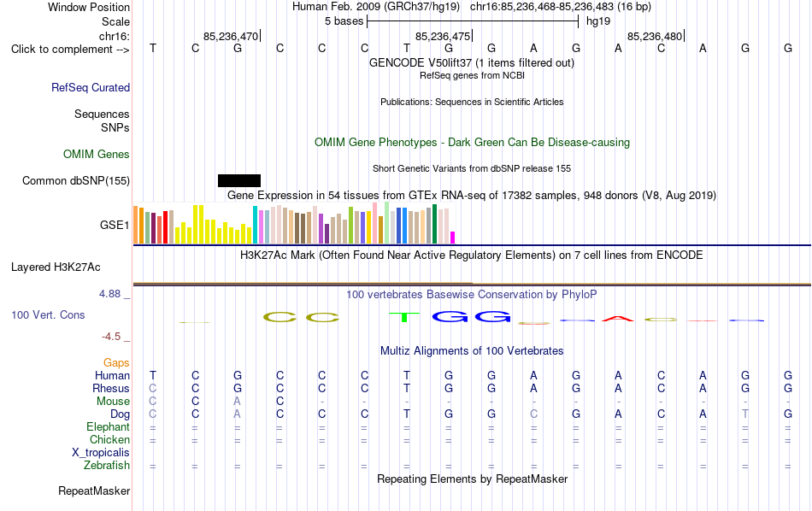The image size is (812, 511).
Task: Click 'Publications: Sequences in Scientific Articles' title
Action: coord(472,102)
